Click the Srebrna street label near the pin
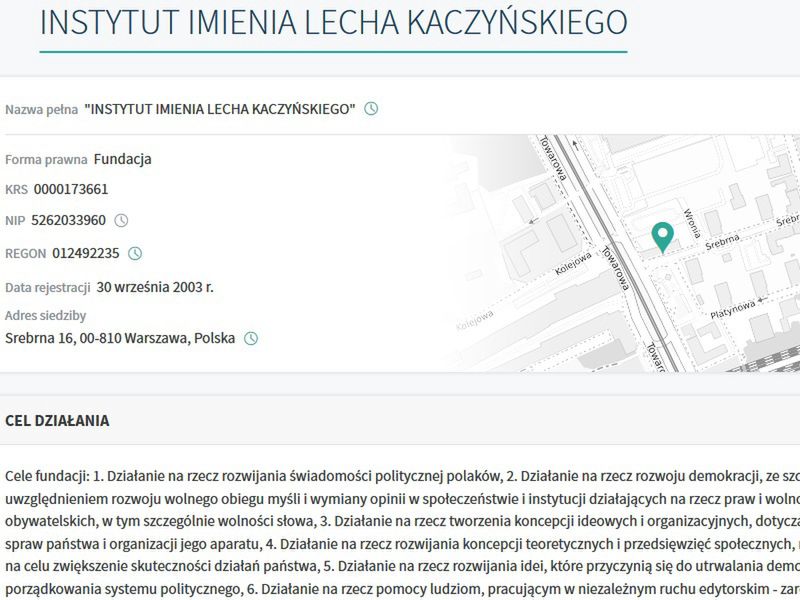This screenshot has height=600, width=800. (x=722, y=242)
